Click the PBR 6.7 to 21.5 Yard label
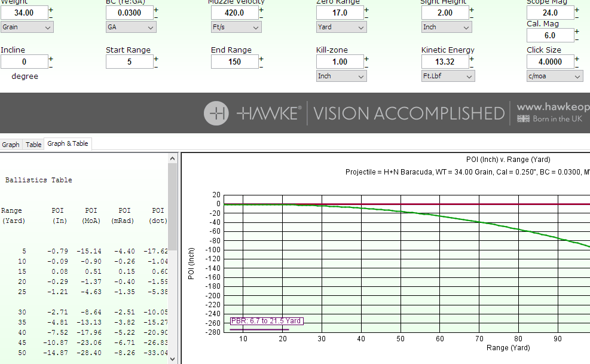 click(x=267, y=321)
